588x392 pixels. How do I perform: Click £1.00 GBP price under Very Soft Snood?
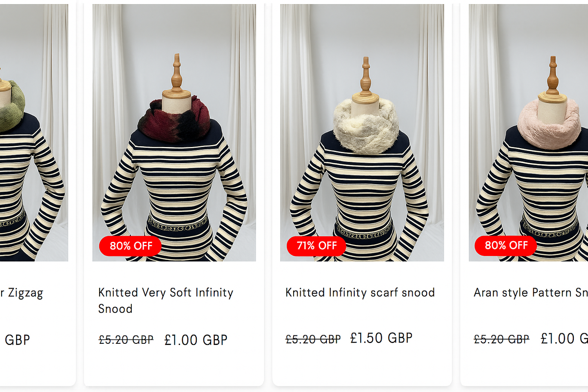click(196, 340)
